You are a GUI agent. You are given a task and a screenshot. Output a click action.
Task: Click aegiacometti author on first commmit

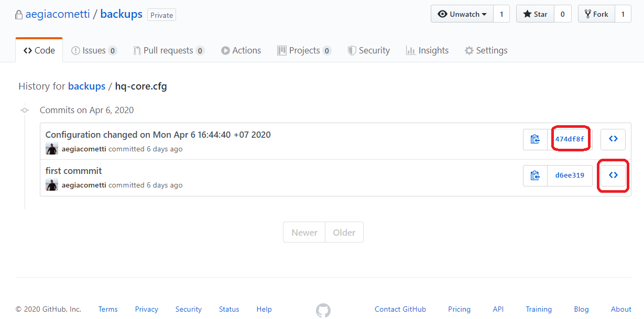[84, 185]
